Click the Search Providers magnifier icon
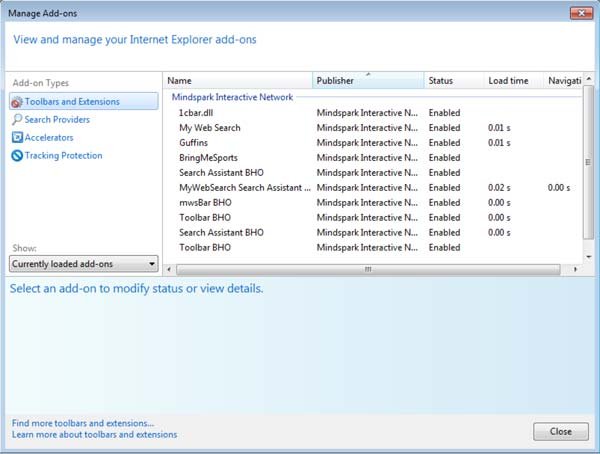Viewport: 600px width, 454px height. [17, 120]
